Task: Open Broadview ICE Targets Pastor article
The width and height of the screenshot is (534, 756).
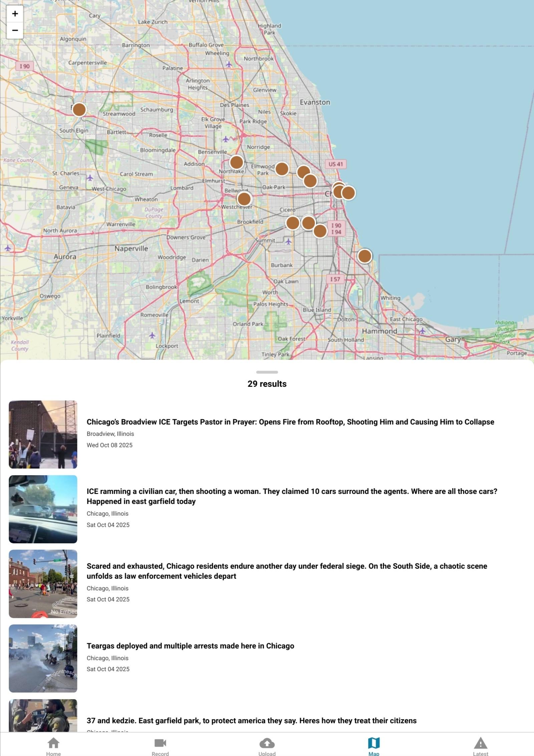Action: click(290, 422)
